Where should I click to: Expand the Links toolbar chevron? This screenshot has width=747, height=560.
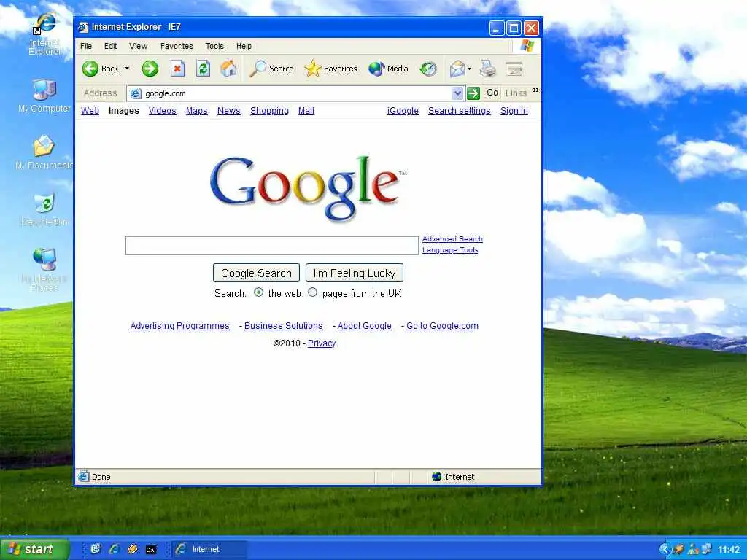coord(536,90)
